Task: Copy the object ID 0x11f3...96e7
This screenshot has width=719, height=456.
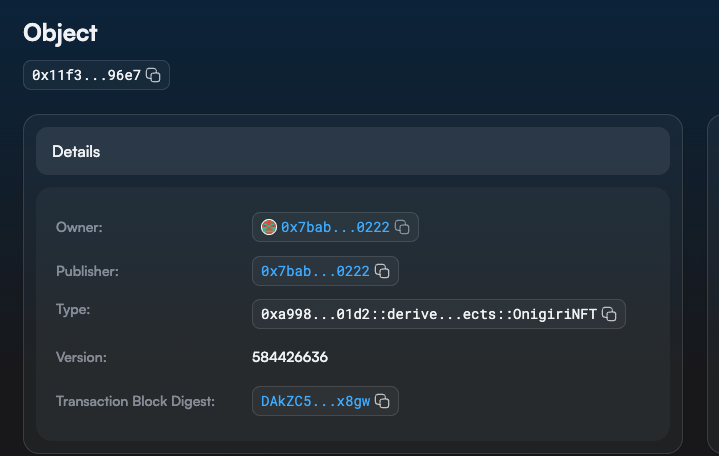Action: (x=153, y=75)
